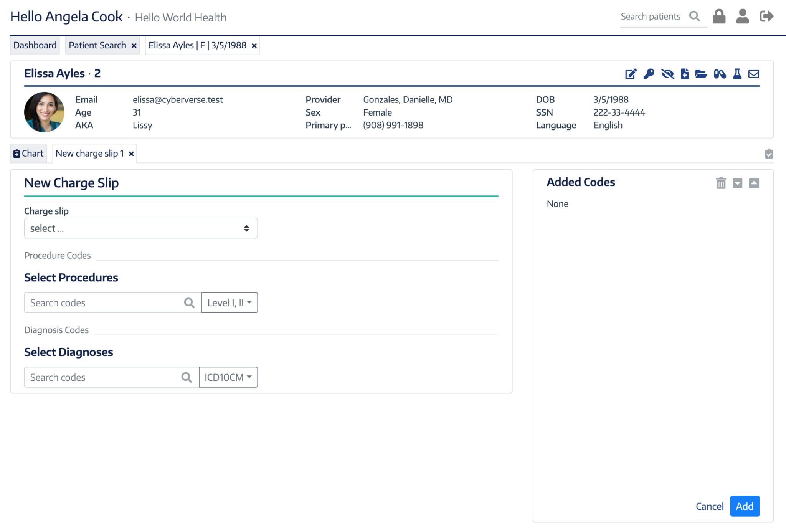
Task: Select the Elissa Ayles patient tab
Action: click(197, 45)
